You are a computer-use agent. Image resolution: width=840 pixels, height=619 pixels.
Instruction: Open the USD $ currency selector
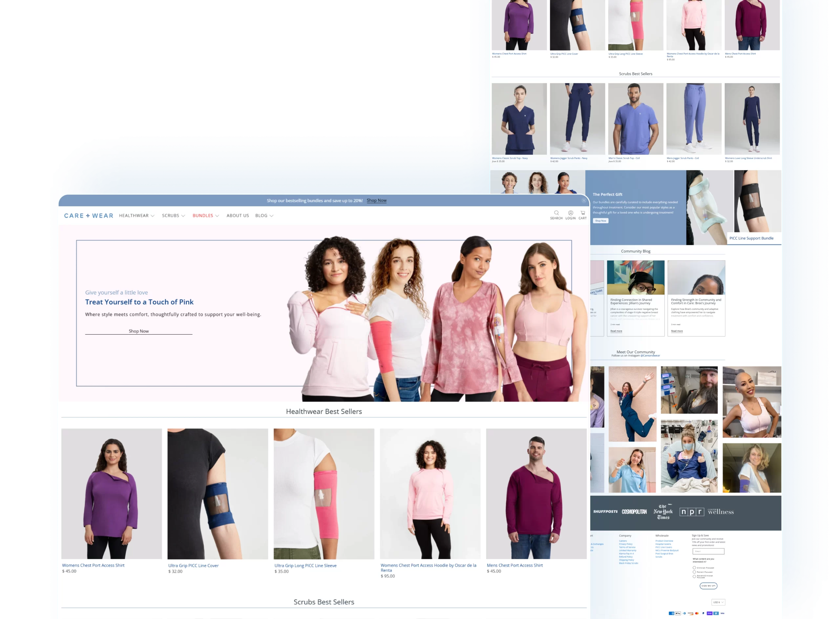tap(718, 603)
